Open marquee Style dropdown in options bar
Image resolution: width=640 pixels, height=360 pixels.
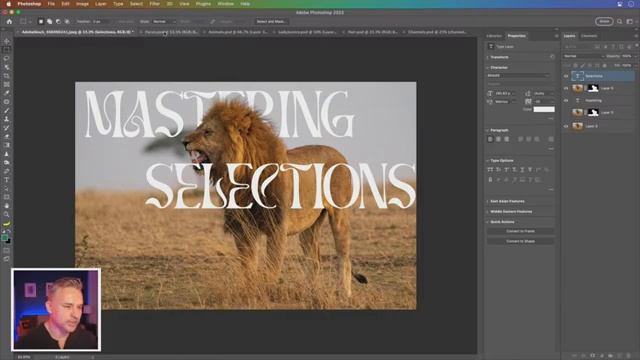click(x=164, y=21)
